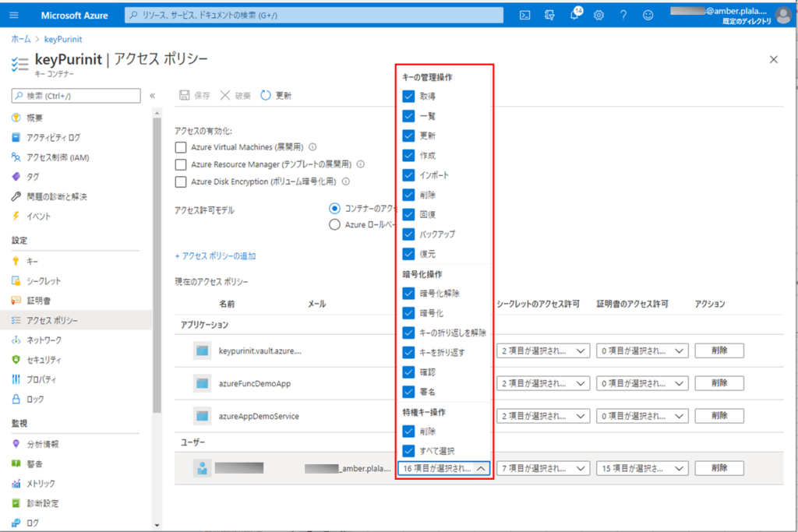The width and height of the screenshot is (798, 532).
Task: Enable Azure Resource Manager access checkbox
Action: click(x=181, y=165)
